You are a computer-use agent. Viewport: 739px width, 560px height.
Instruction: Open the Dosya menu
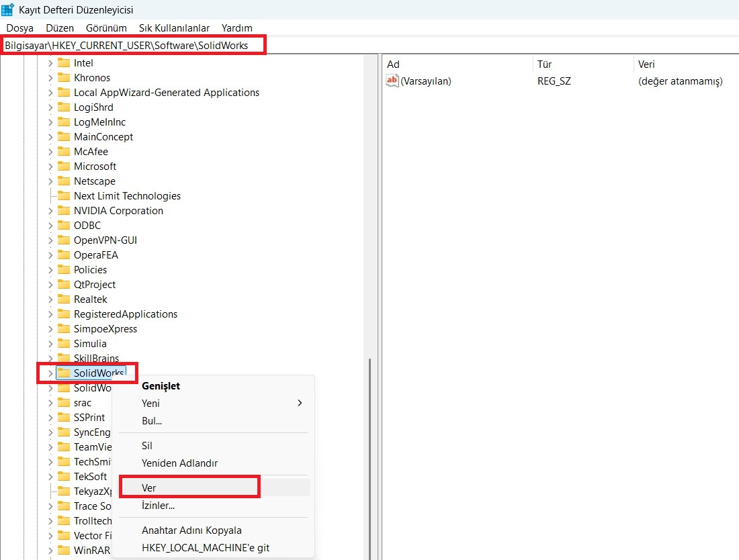(x=19, y=28)
